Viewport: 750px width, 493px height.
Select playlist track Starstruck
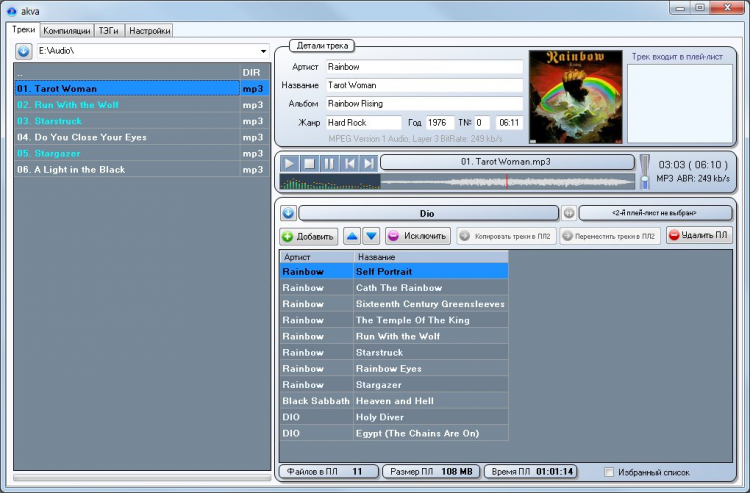coord(394,353)
